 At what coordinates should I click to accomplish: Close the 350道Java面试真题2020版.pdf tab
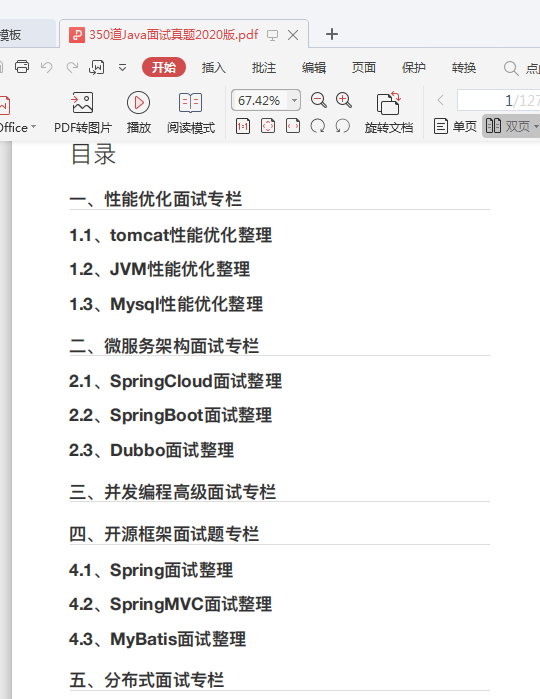tap(293, 35)
